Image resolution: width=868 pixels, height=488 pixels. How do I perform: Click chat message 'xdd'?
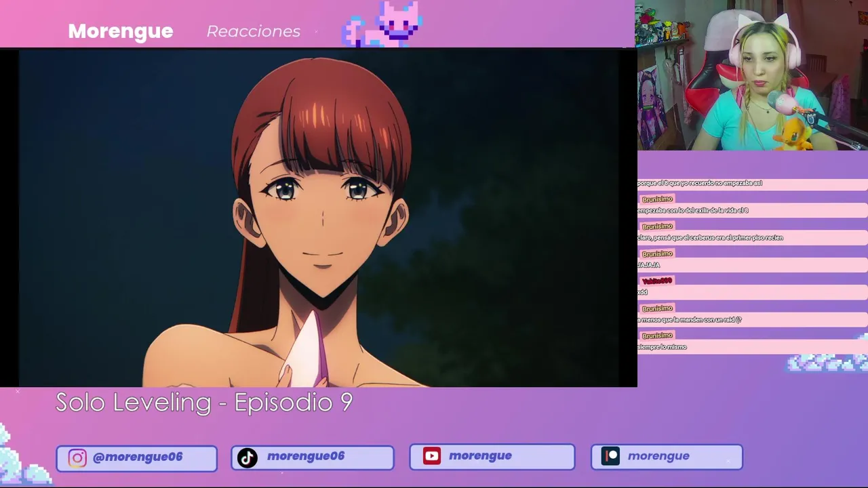pyautogui.click(x=642, y=292)
